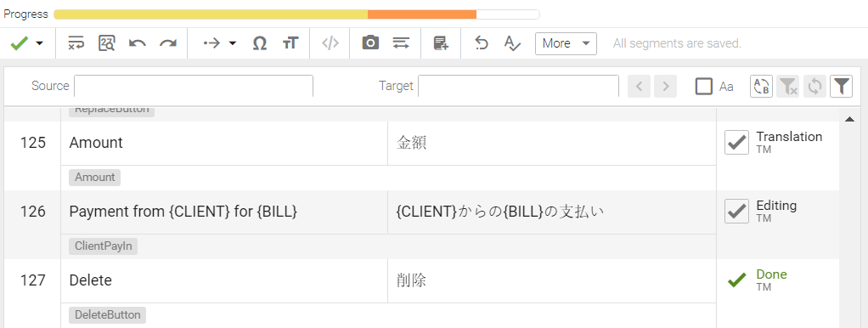Open the More dropdown
Viewport: 868px width, 328px height.
[x=566, y=43]
